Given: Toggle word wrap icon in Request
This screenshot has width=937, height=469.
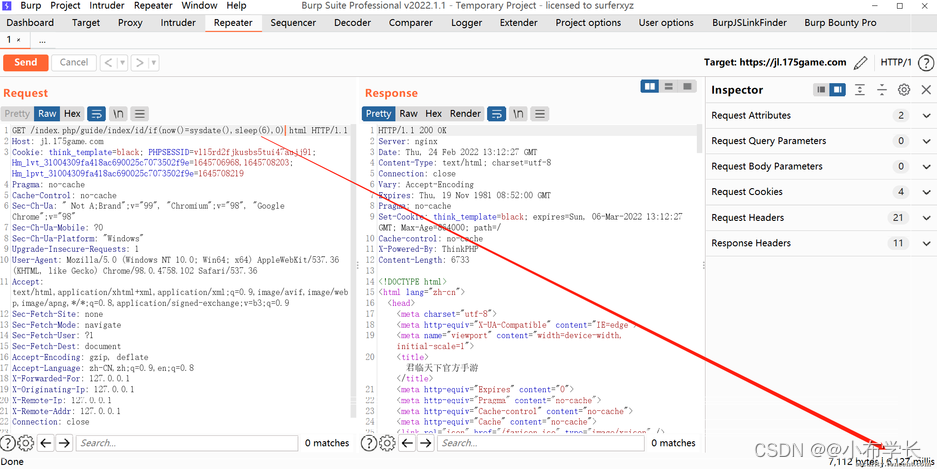Looking at the screenshot, I should 96,114.
